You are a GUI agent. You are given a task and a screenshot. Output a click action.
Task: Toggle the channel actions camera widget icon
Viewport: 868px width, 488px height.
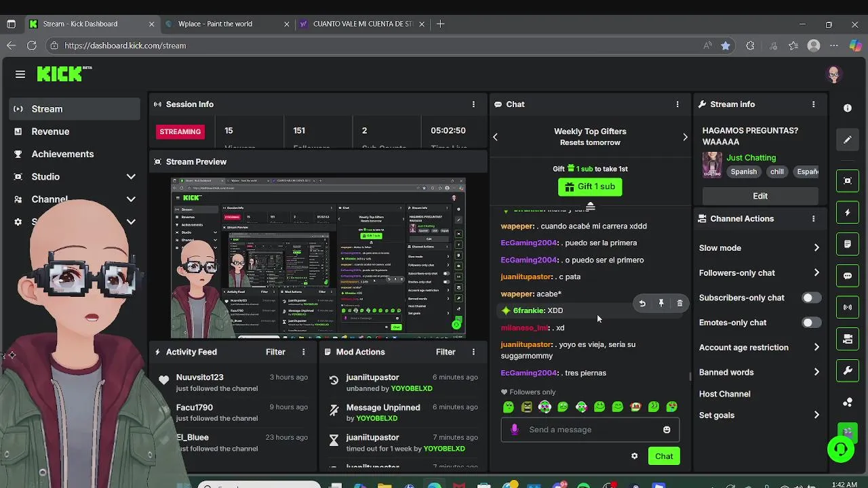click(848, 339)
